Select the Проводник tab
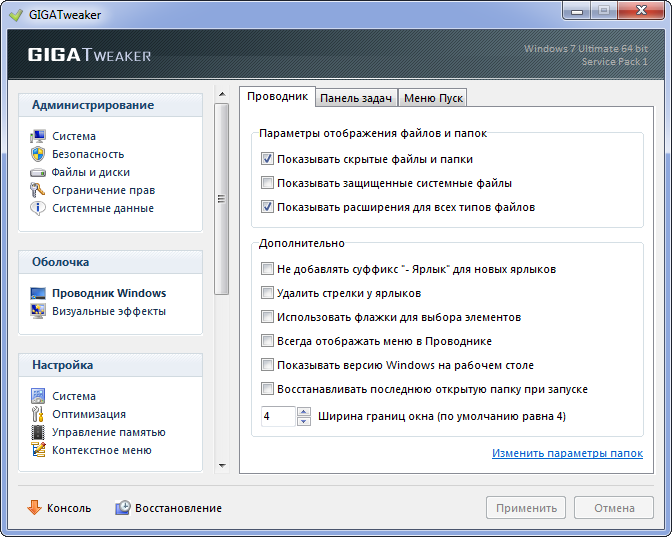This screenshot has height=537, width=672. (278, 97)
